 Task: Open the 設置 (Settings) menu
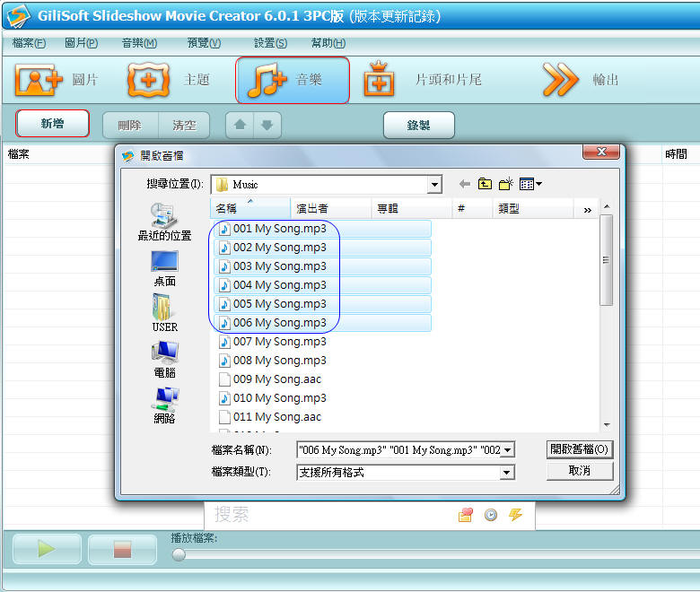[270, 43]
